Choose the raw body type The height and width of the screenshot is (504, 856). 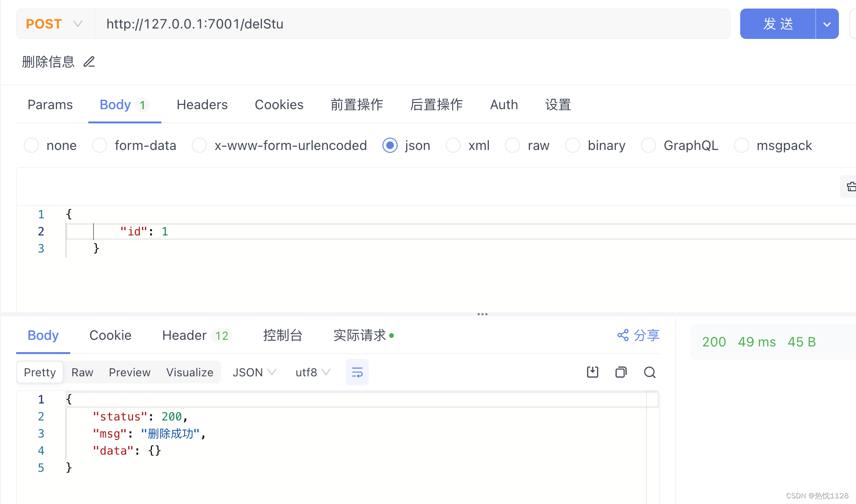pos(512,145)
